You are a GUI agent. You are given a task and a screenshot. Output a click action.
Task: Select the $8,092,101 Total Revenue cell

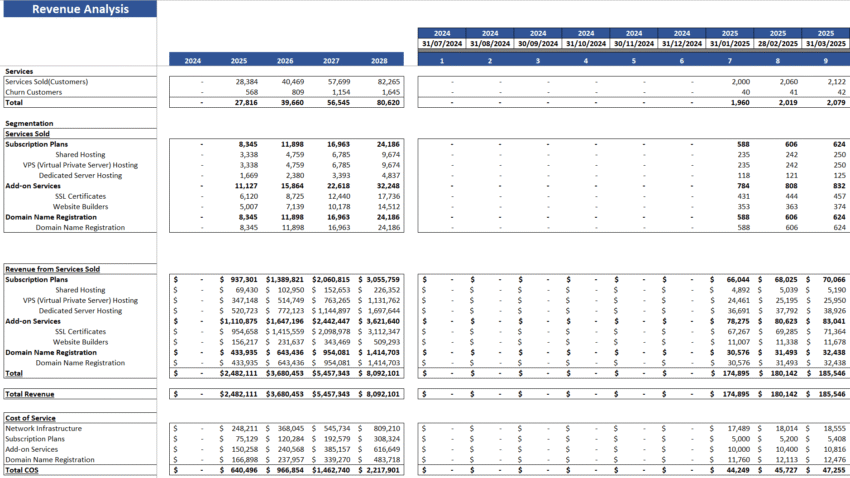379,394
